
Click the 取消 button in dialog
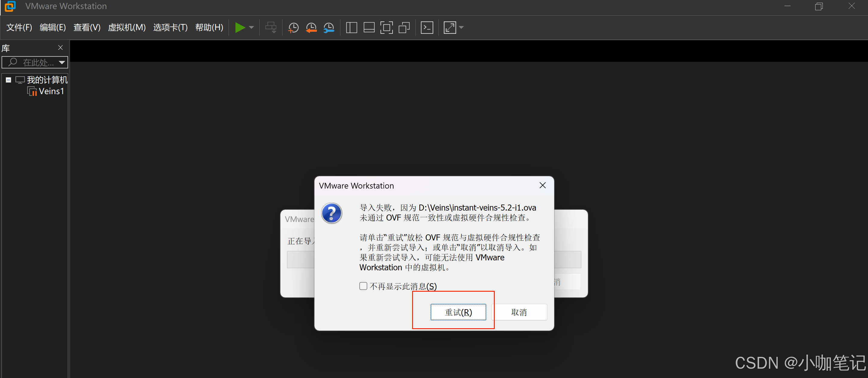coord(519,312)
